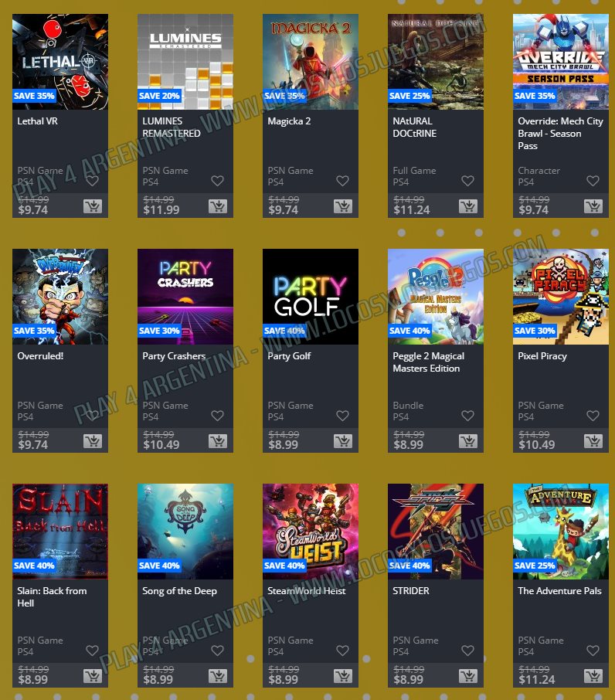Add SteamWorld Heist to cart
The width and height of the screenshot is (615, 700).
[343, 676]
